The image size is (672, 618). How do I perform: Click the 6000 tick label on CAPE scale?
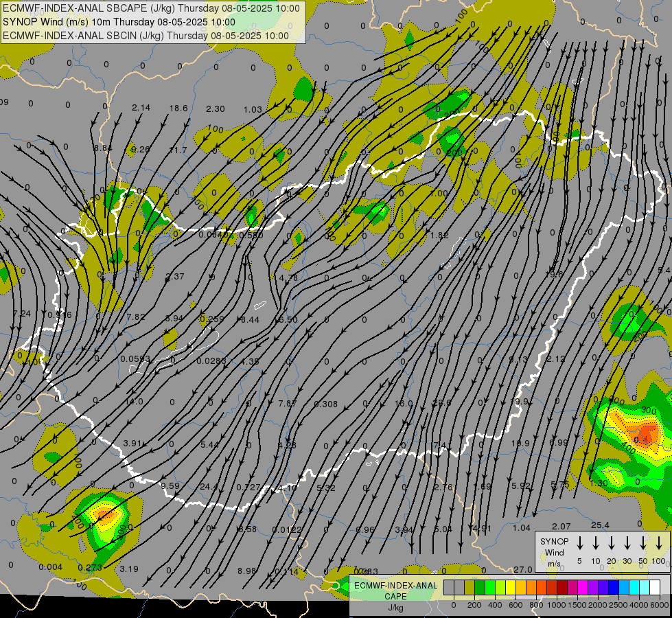[660, 605]
